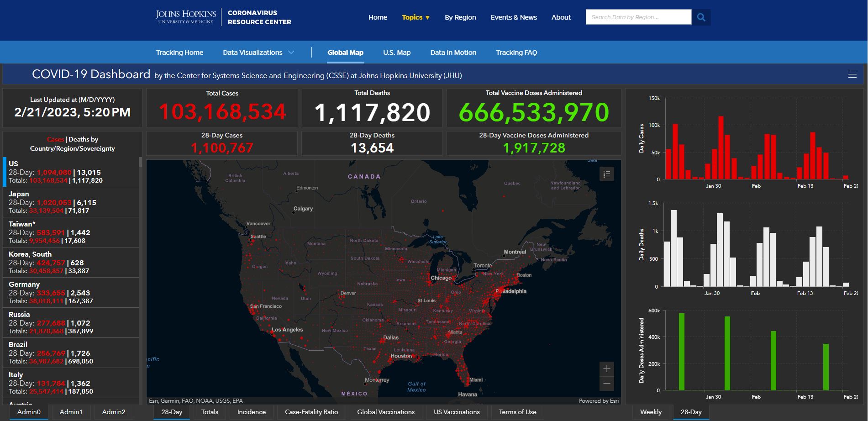
Task: Select the Admin1 tab
Action: [x=71, y=412]
